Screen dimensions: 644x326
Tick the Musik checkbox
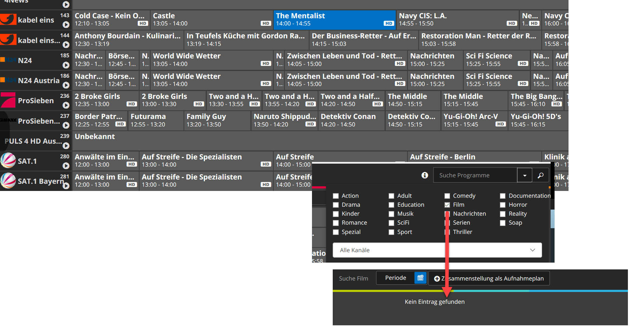click(391, 214)
